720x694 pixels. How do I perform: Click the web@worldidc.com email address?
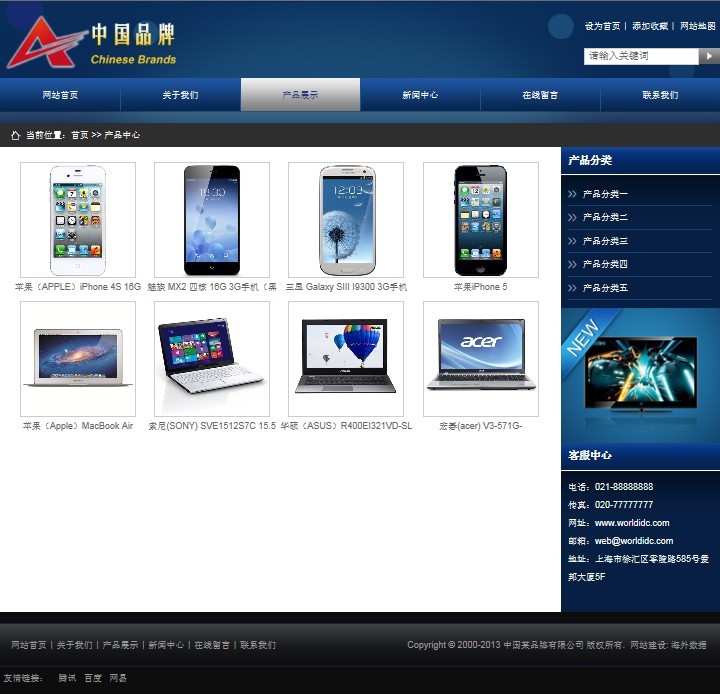634,541
